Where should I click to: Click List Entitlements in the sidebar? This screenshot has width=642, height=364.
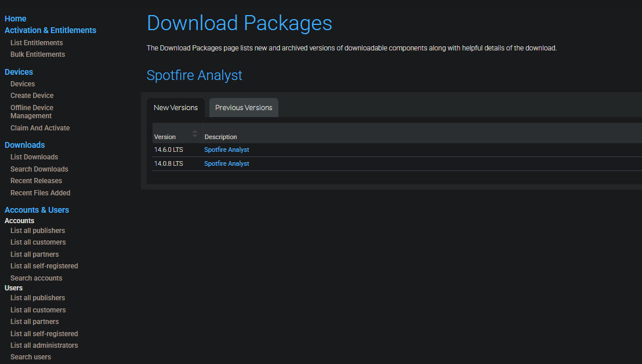point(37,43)
